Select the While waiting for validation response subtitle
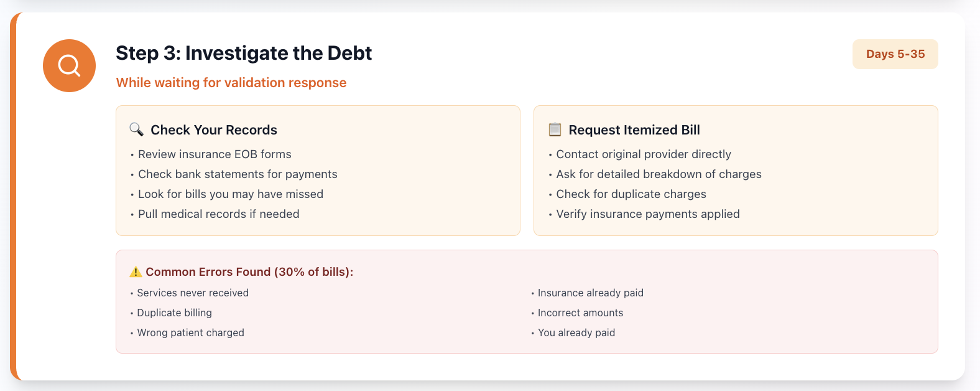 click(231, 83)
